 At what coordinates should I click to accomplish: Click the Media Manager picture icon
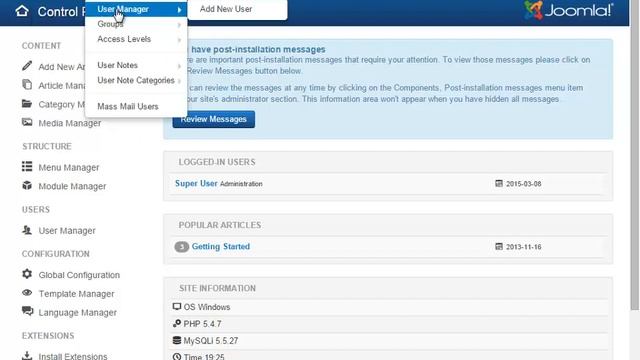point(27,122)
